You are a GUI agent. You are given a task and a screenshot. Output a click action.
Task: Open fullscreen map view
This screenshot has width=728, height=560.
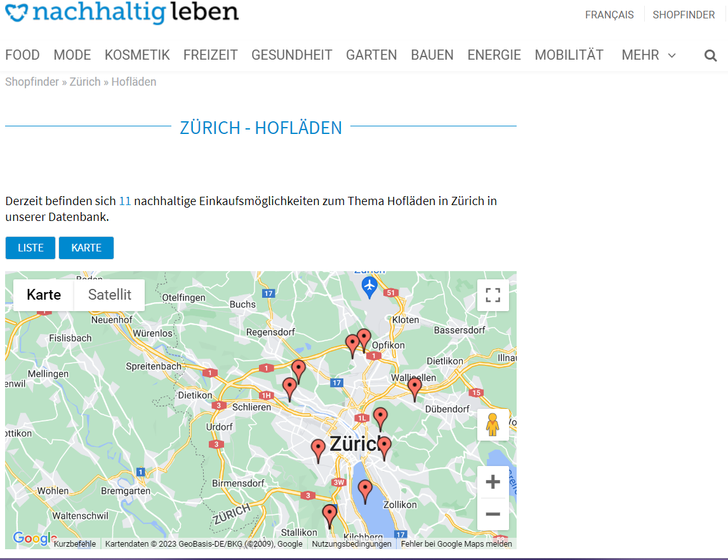pyautogui.click(x=493, y=295)
